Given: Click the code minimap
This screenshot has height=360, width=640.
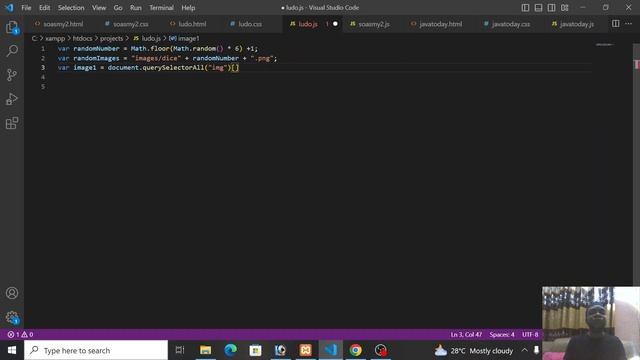Looking at the screenshot, I should click(604, 45).
